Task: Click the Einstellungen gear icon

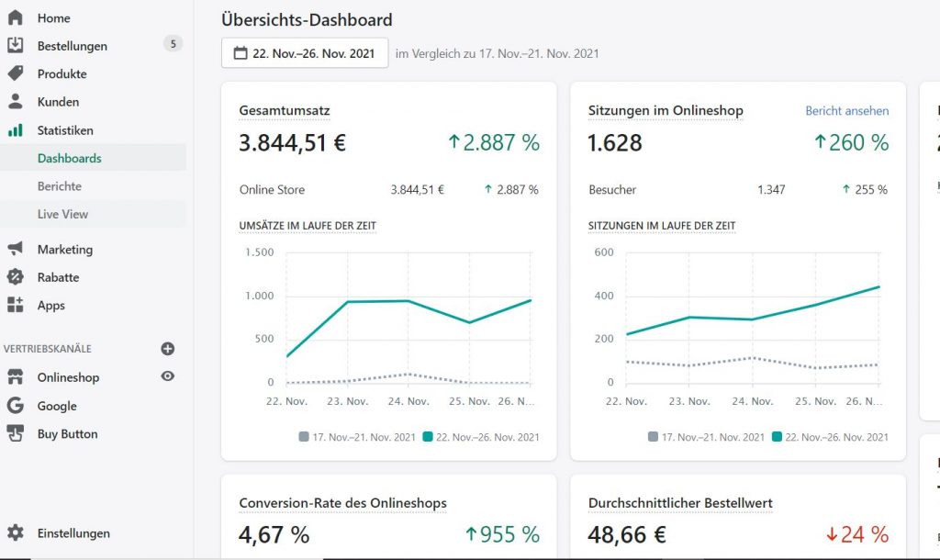Action: [x=15, y=533]
